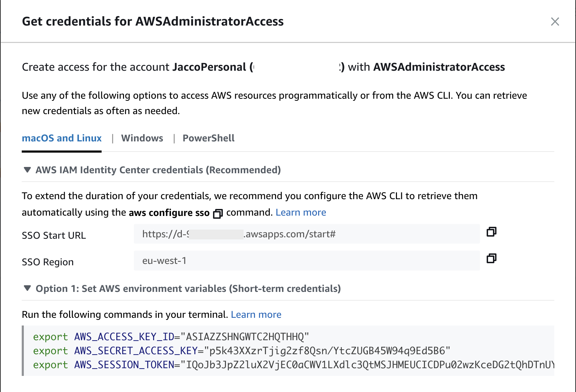Click the SSO Region label

point(48,262)
